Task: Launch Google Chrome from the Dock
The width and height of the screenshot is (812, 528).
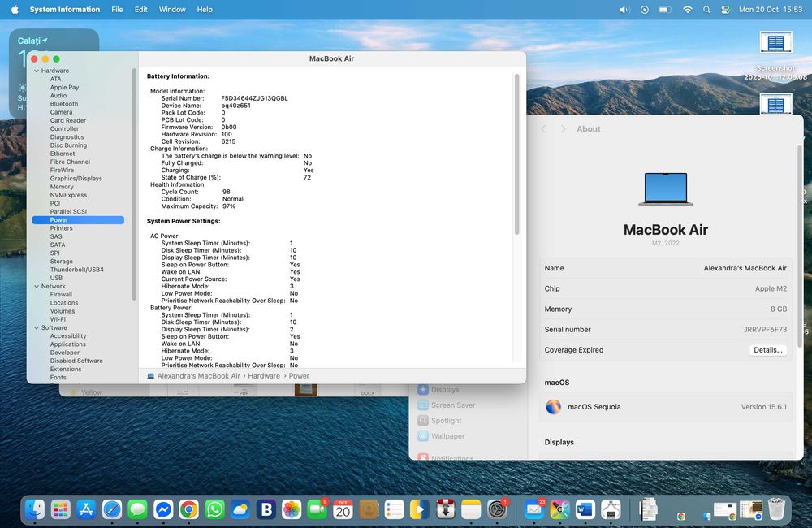Action: click(189, 509)
